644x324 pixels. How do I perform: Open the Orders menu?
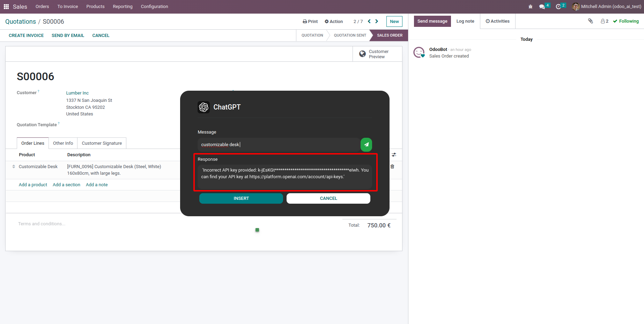[42, 7]
